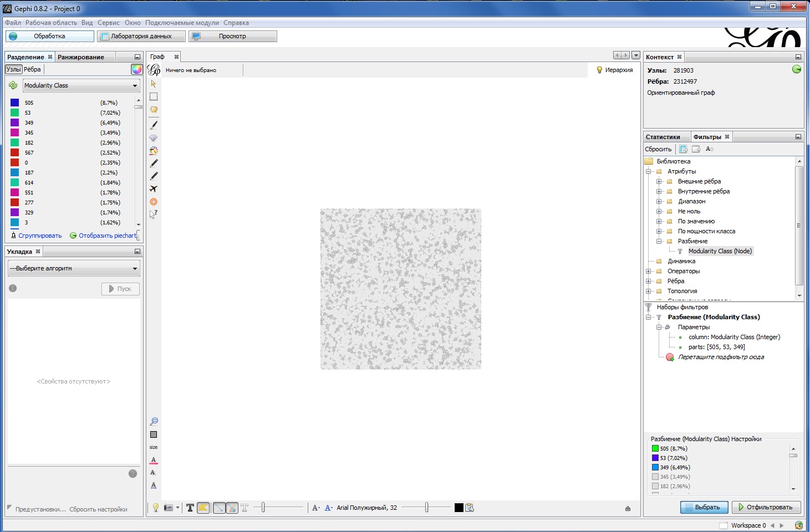The height and width of the screenshot is (532, 810).
Task: Open the layout algorithm dropdown
Action: (74, 269)
